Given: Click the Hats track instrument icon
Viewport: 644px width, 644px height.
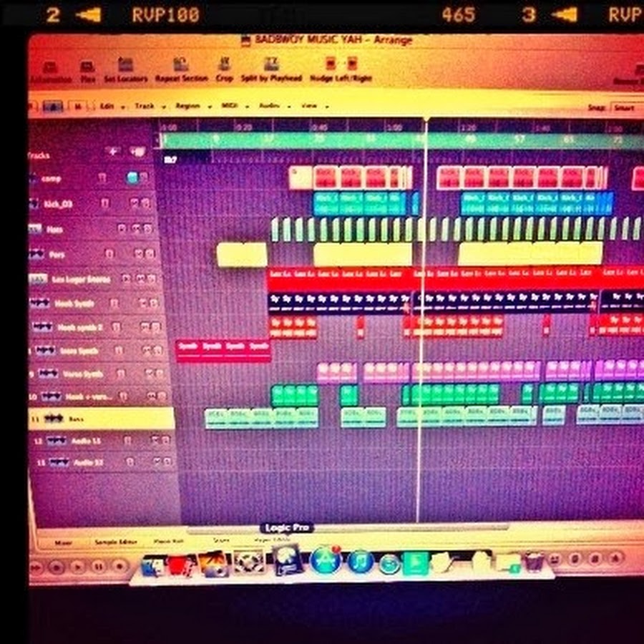Looking at the screenshot, I should pyautogui.click(x=35, y=229).
